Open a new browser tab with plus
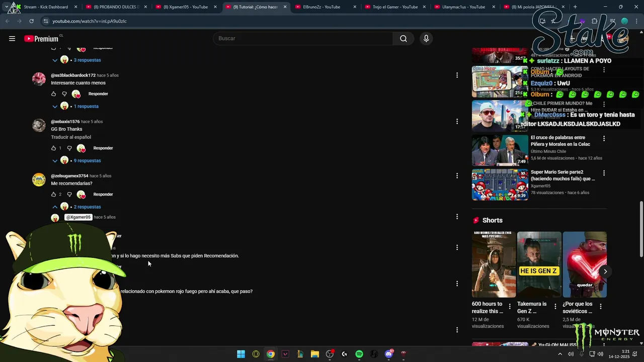Image resolution: width=644 pixels, height=362 pixels. pyautogui.click(x=575, y=7)
